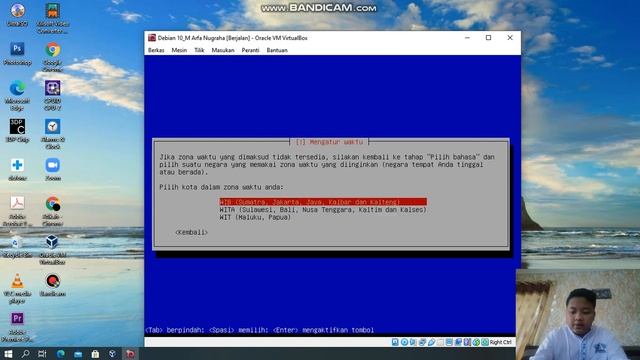This screenshot has width=640, height=360.
Task: Open Adobe Premiere Pro desktop shortcut
Action: (x=17, y=327)
